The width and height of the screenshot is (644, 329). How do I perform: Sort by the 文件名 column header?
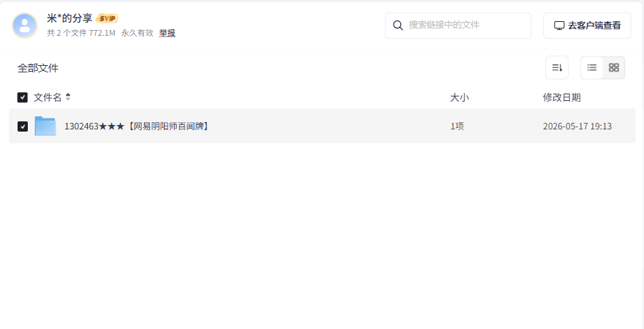48,97
